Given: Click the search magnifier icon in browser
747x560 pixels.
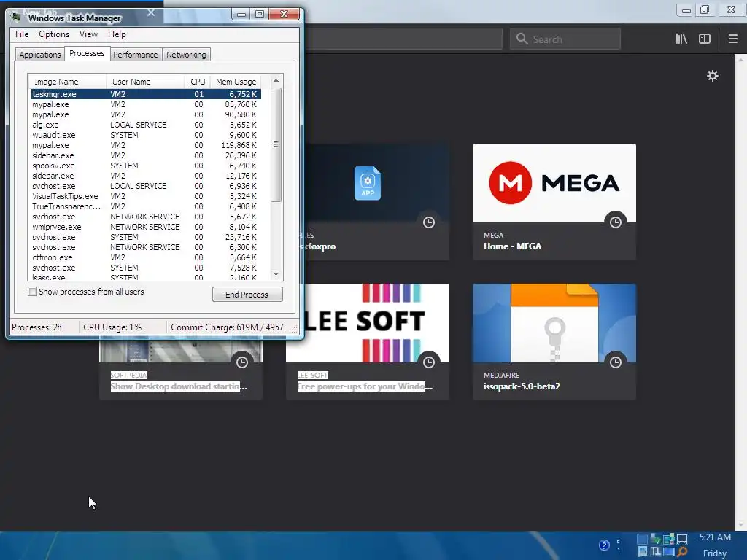Looking at the screenshot, I should click(522, 39).
